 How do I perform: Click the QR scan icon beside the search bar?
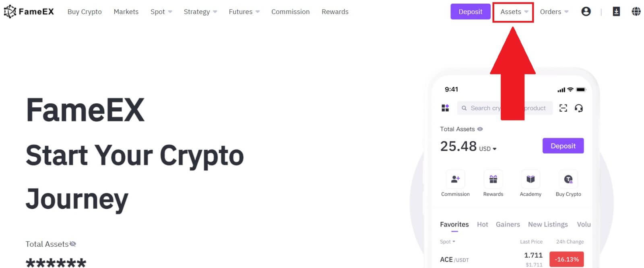tap(563, 108)
